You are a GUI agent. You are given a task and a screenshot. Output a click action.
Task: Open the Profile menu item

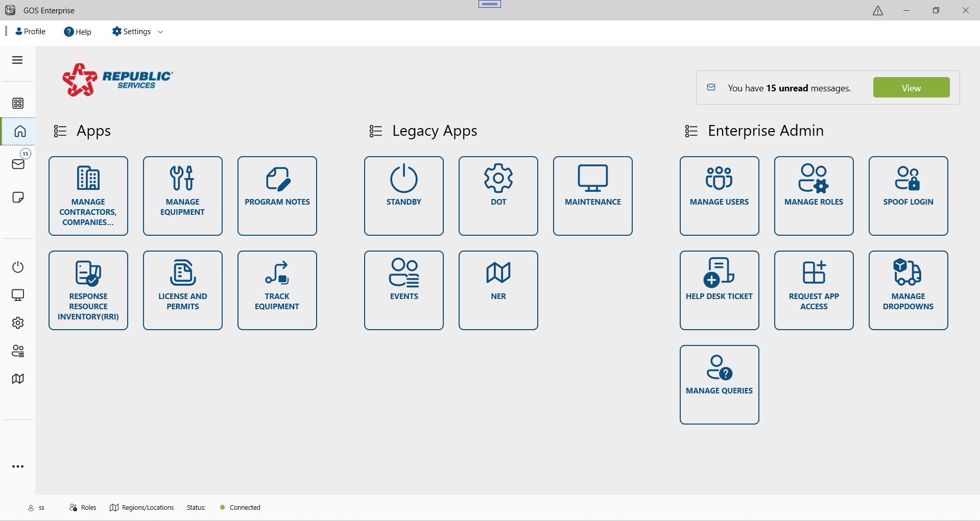(x=31, y=32)
